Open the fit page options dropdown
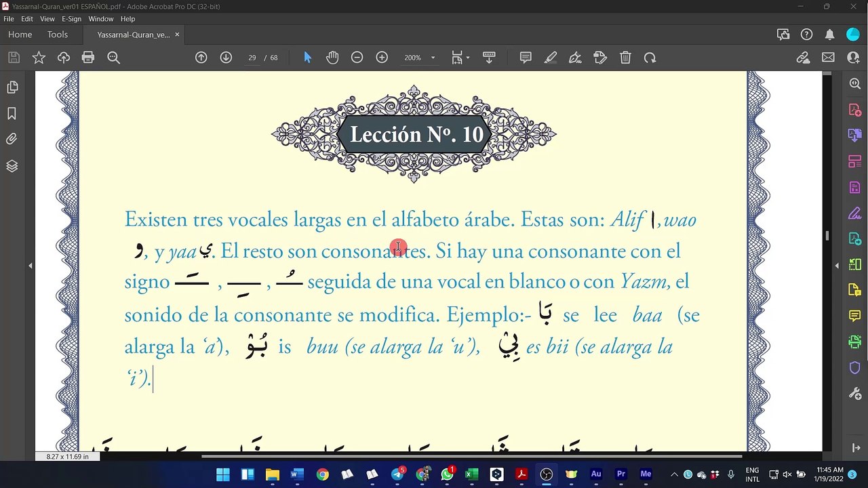The width and height of the screenshot is (868, 488). 460,58
